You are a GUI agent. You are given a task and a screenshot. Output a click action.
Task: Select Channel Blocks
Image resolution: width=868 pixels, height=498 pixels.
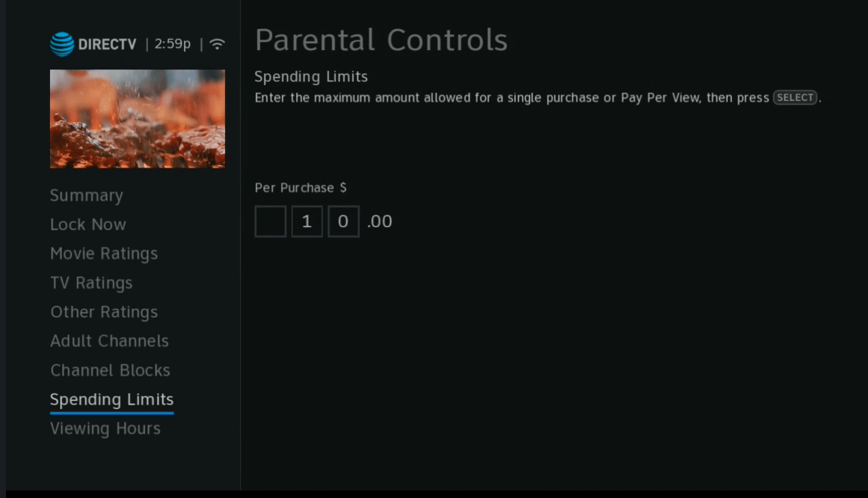click(110, 370)
